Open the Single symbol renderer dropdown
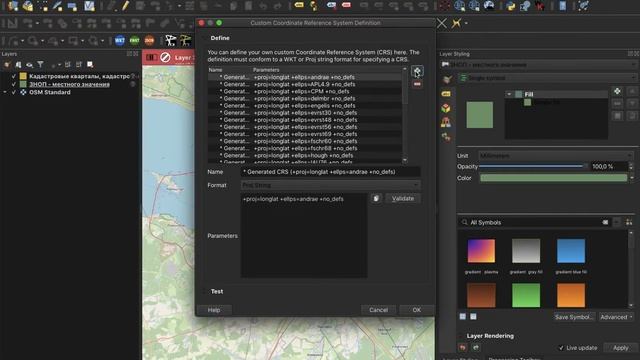 (547, 78)
